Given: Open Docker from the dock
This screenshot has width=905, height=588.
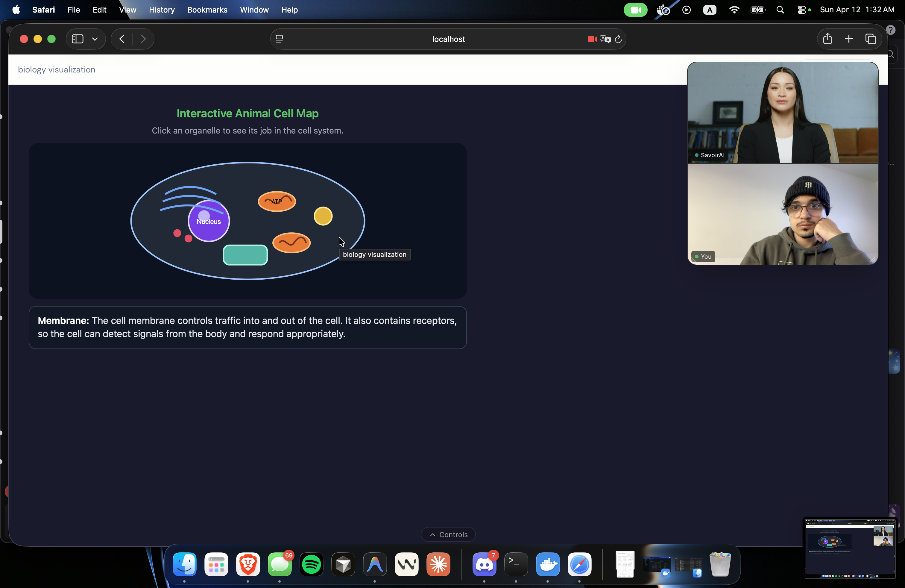Looking at the screenshot, I should pyautogui.click(x=548, y=564).
